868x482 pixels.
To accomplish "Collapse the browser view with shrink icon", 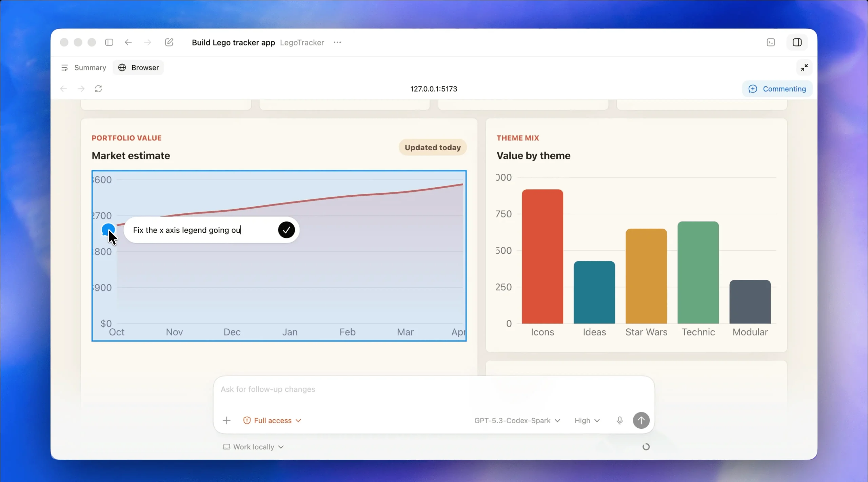I will [x=804, y=68].
